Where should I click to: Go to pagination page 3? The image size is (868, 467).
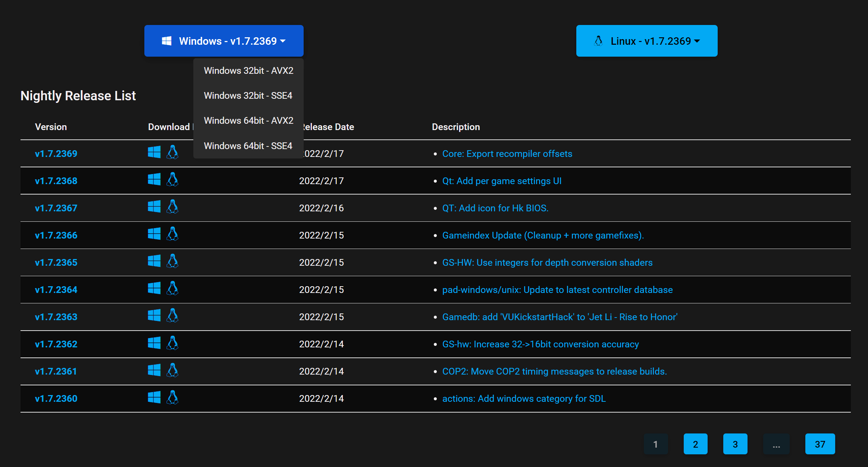tap(735, 444)
